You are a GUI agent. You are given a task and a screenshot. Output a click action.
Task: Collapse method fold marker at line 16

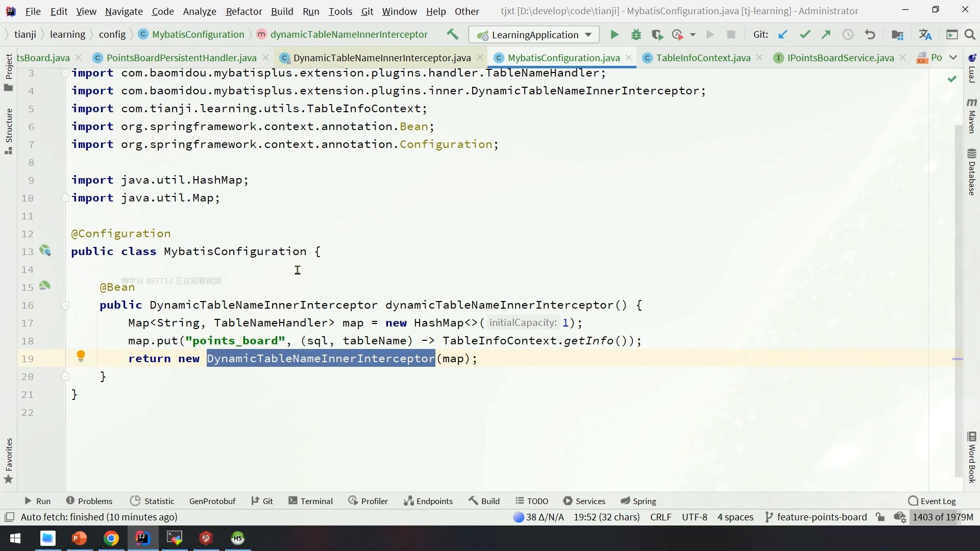tap(65, 305)
